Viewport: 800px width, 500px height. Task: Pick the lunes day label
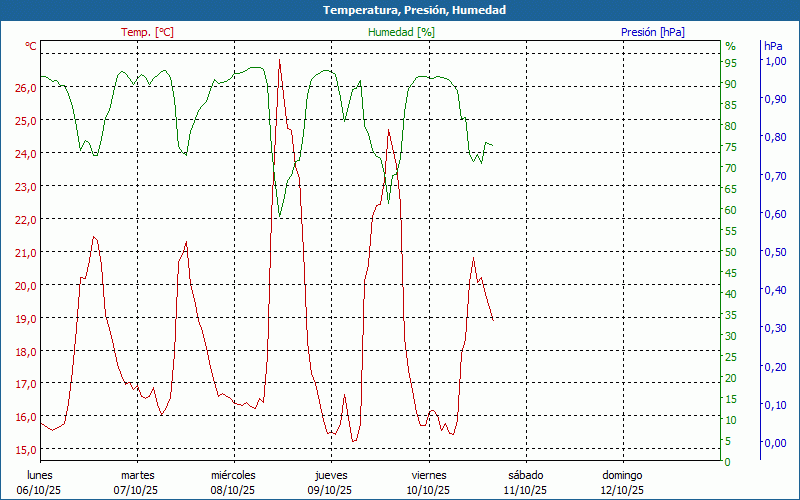40,475
